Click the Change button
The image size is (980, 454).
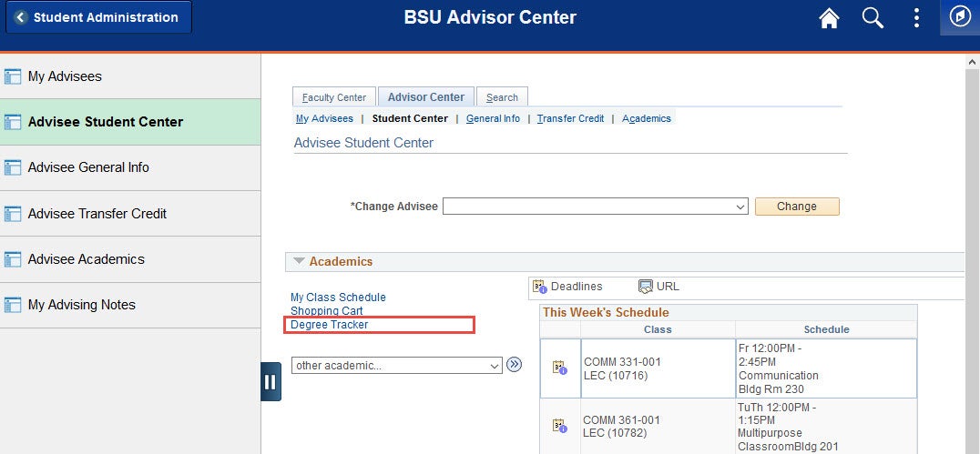797,207
